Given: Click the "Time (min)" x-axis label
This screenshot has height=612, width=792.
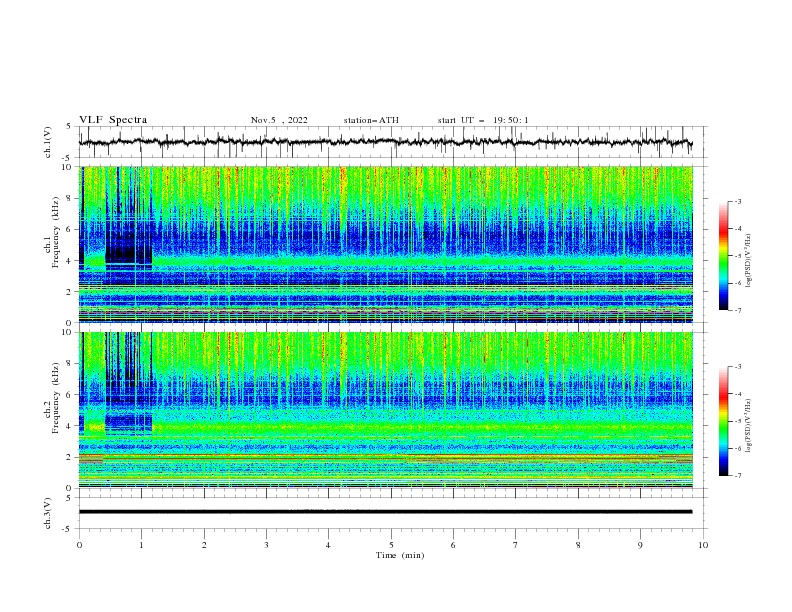Looking at the screenshot, I should click(400, 555).
